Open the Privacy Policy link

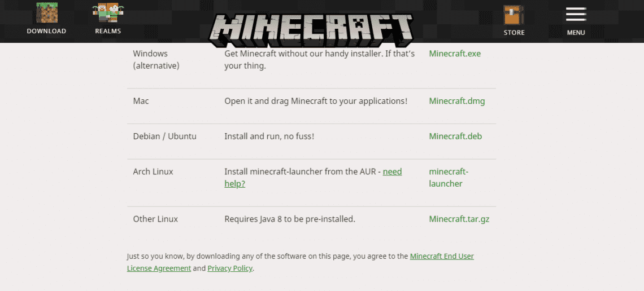click(x=230, y=268)
